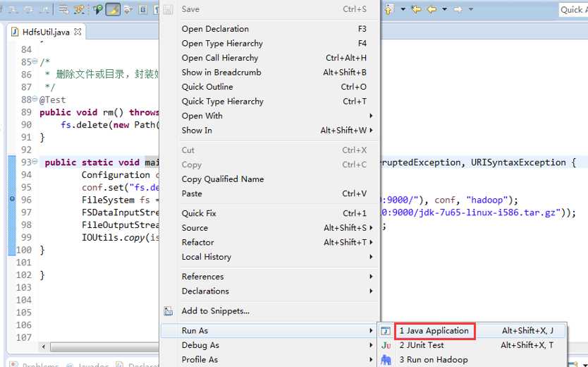Viewport: 588px width, 367px height.
Task: Go to last edit location icon
Action: click(x=416, y=9)
